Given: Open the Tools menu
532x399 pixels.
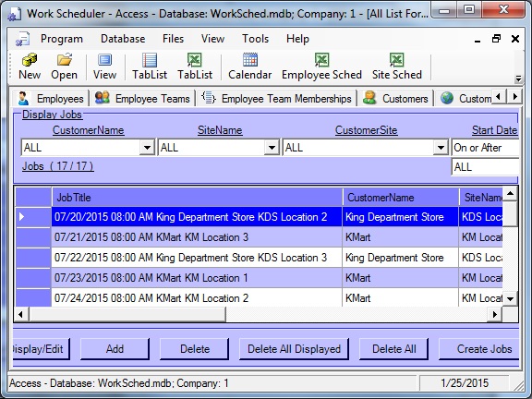Looking at the screenshot, I should point(255,39).
